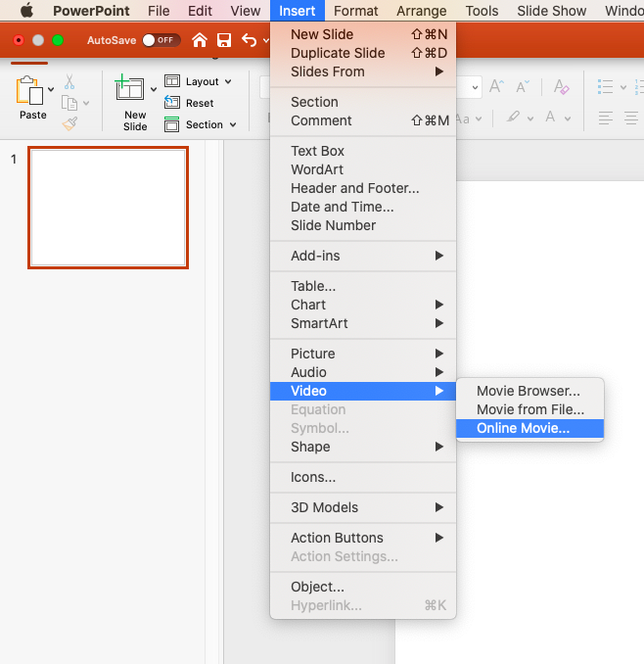Select Table... menu item
This screenshot has height=664, width=644.
(363, 286)
